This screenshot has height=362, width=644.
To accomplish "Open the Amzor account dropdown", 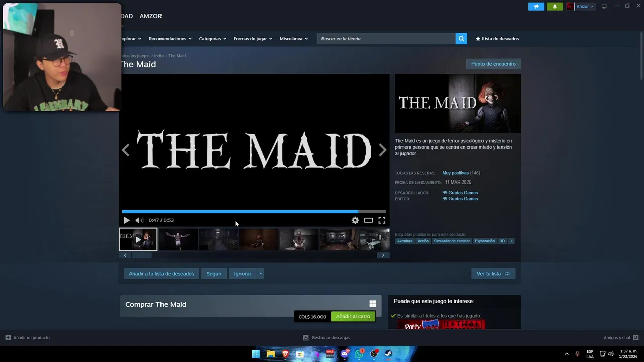I will (x=585, y=6).
